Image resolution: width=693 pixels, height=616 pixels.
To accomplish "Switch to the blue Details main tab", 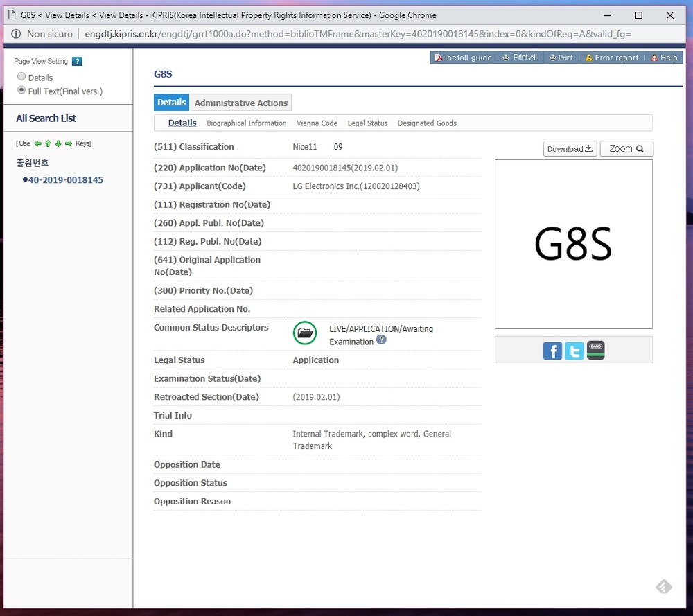I will [x=171, y=103].
